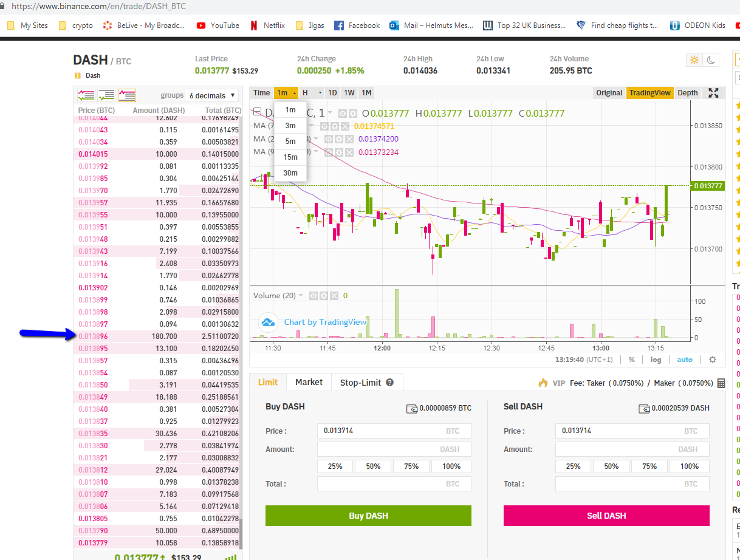Switch to the Market order tab
The height and width of the screenshot is (560, 740).
309,382
